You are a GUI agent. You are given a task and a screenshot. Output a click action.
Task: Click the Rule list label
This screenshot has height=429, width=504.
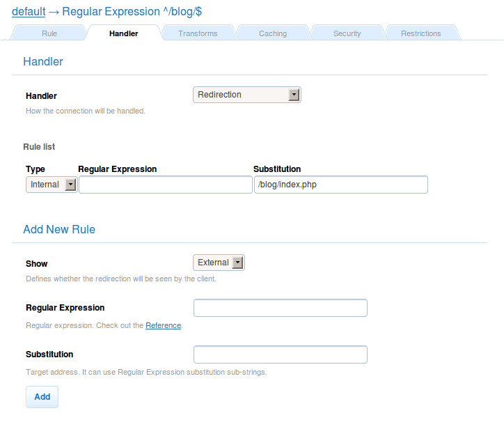(39, 147)
